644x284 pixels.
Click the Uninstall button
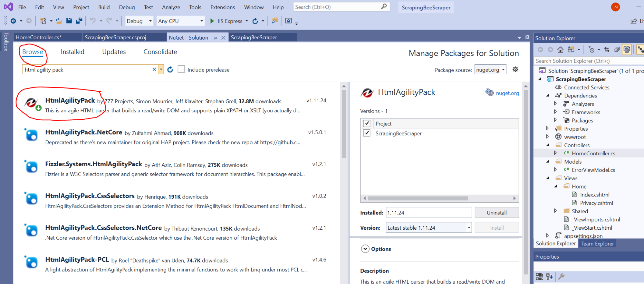pyautogui.click(x=497, y=213)
